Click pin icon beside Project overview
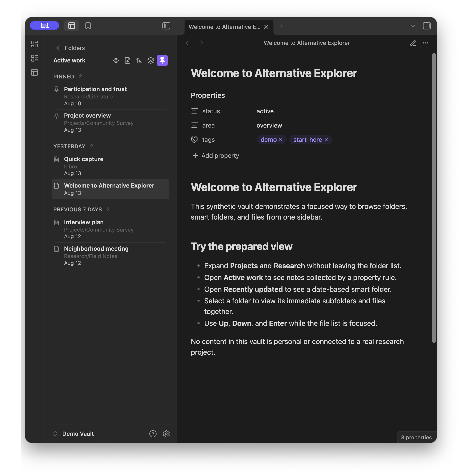Screen dimensions: 462x476 tap(56, 116)
